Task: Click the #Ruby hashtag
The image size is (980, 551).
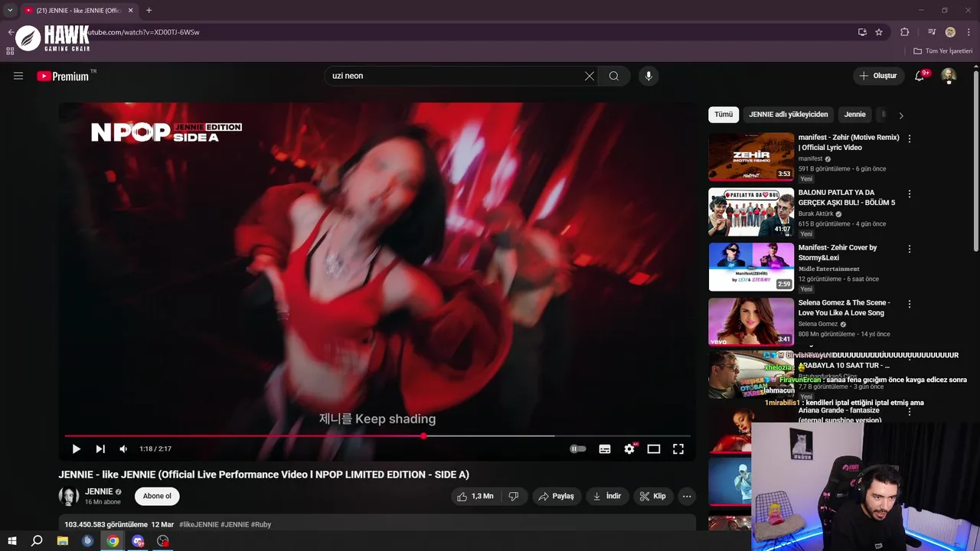Action: (x=261, y=524)
